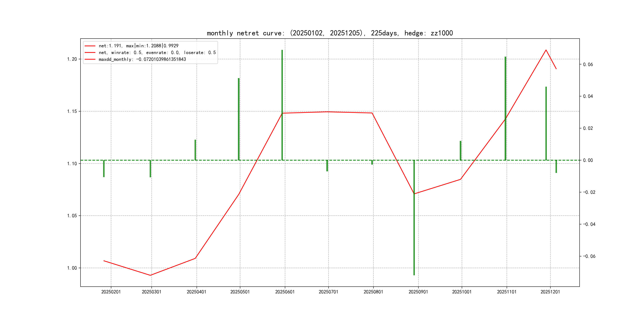The width and height of the screenshot is (644, 322).
Task: Click the 0.00 right y-axis label
Action: coord(588,160)
